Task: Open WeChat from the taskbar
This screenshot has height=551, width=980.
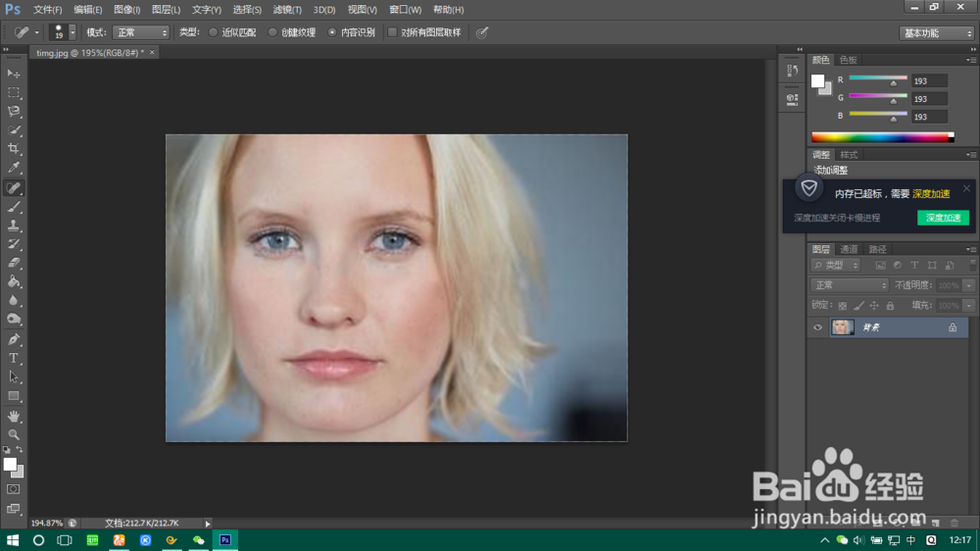Action: click(x=198, y=540)
